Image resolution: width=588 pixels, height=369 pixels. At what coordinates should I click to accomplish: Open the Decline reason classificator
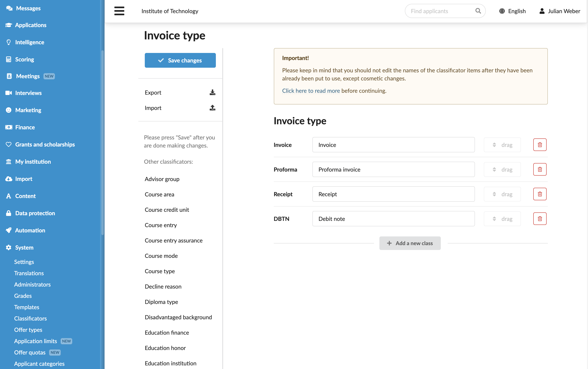pos(163,287)
